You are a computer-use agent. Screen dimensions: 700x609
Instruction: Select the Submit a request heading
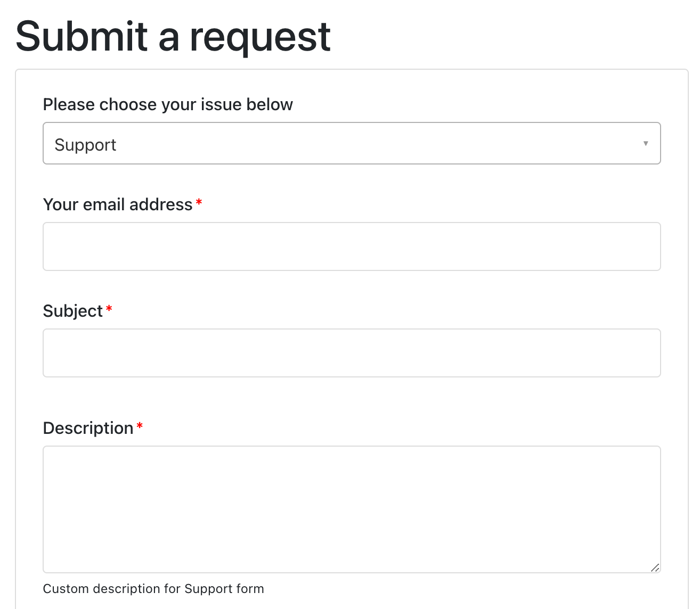[x=173, y=36]
